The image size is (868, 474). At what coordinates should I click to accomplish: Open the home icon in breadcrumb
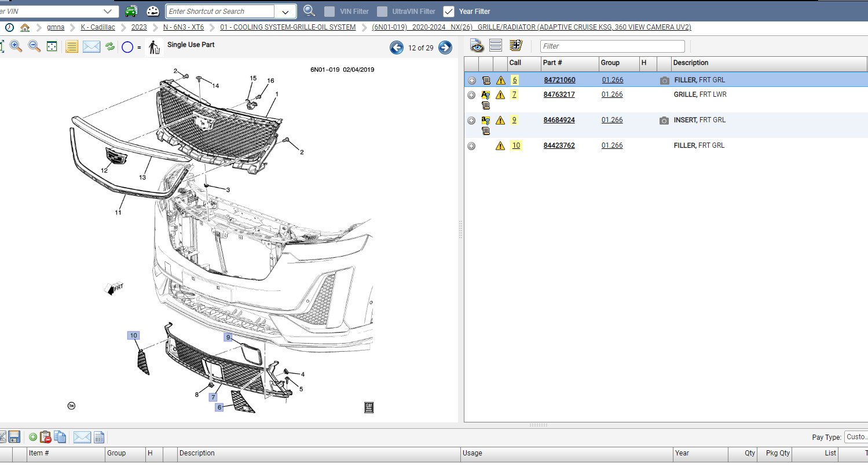(x=25, y=27)
